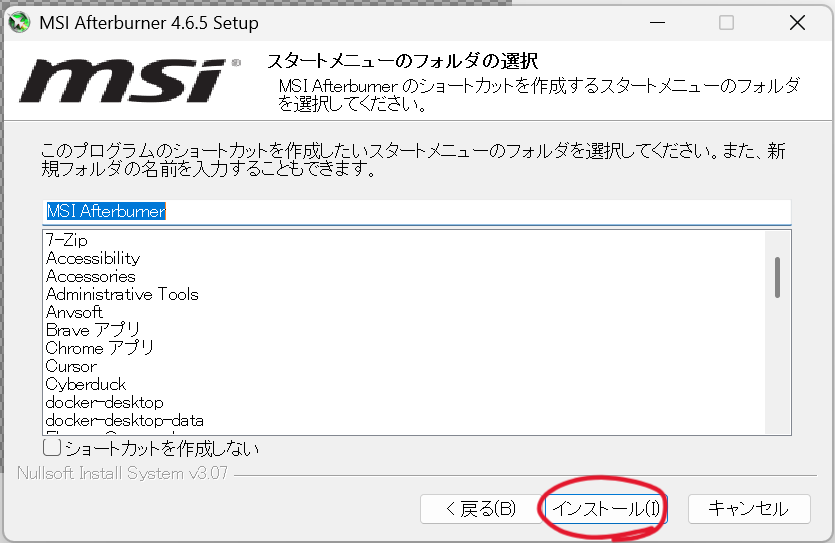This screenshot has width=835, height=543.
Task: Pick Anvsoft in the folder list
Action: 74,312
